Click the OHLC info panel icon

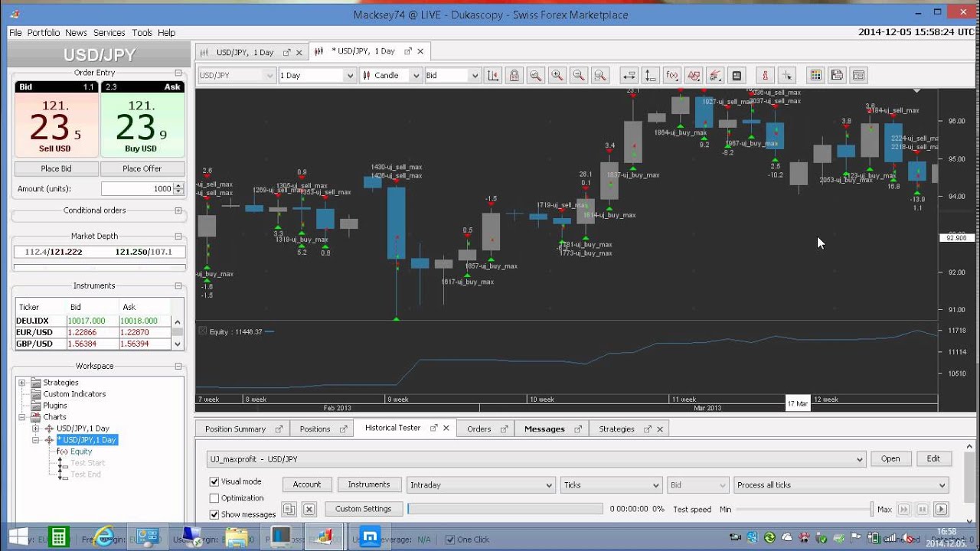[x=737, y=75]
